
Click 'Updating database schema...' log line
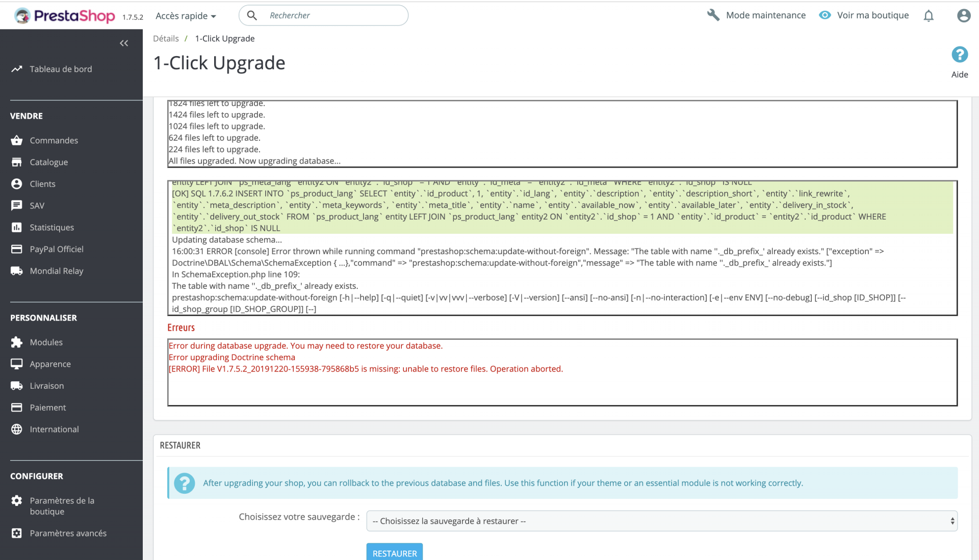(227, 239)
